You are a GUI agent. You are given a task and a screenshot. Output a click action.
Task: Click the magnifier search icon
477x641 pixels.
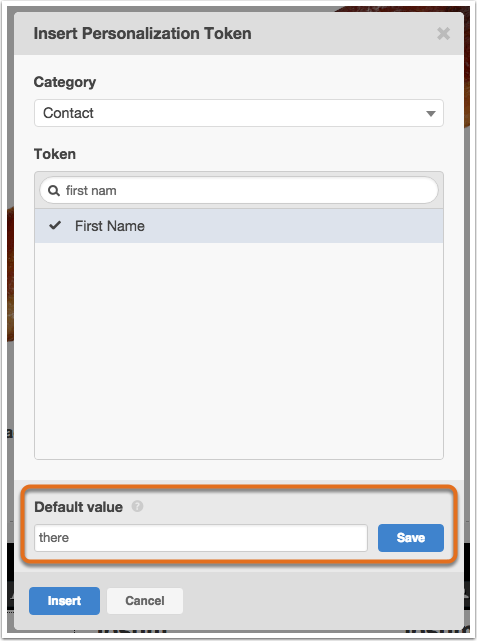coord(54,191)
